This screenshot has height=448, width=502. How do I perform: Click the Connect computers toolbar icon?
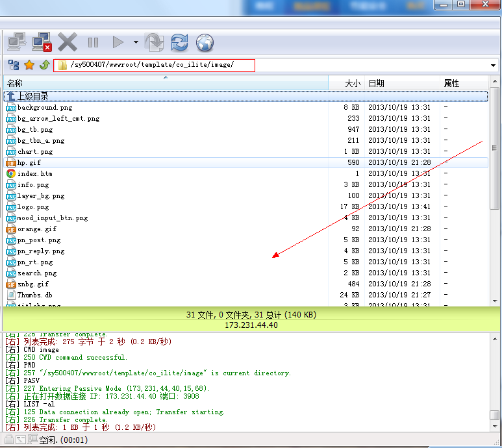pos(17,42)
